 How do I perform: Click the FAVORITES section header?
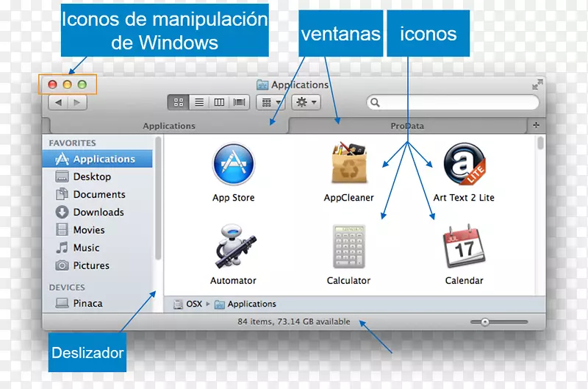[72, 143]
